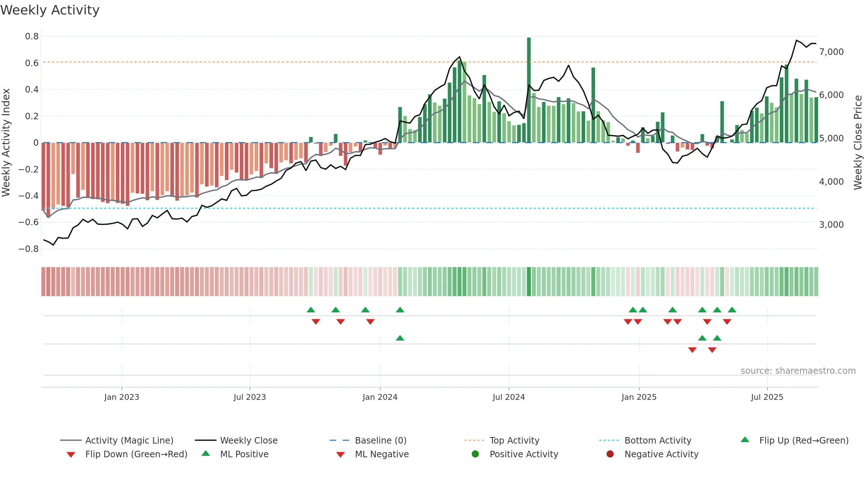Click the 3,000 price axis label
Viewport: 868px width, 488px height.
click(x=831, y=224)
